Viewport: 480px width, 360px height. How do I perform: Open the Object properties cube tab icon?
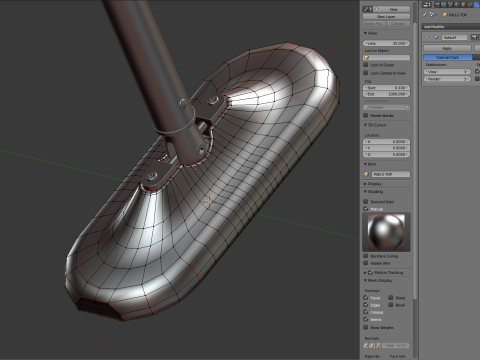pyautogui.click(x=463, y=5)
